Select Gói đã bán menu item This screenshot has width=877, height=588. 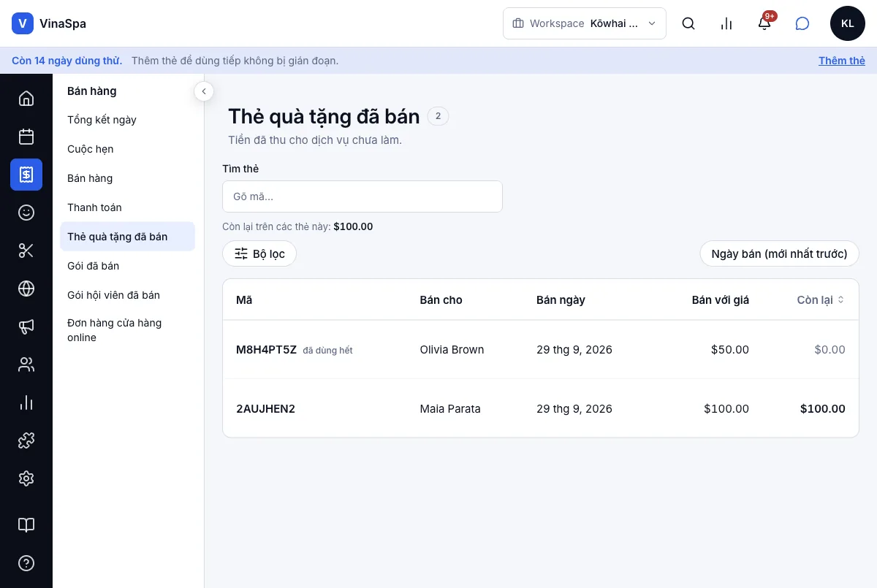click(127, 266)
